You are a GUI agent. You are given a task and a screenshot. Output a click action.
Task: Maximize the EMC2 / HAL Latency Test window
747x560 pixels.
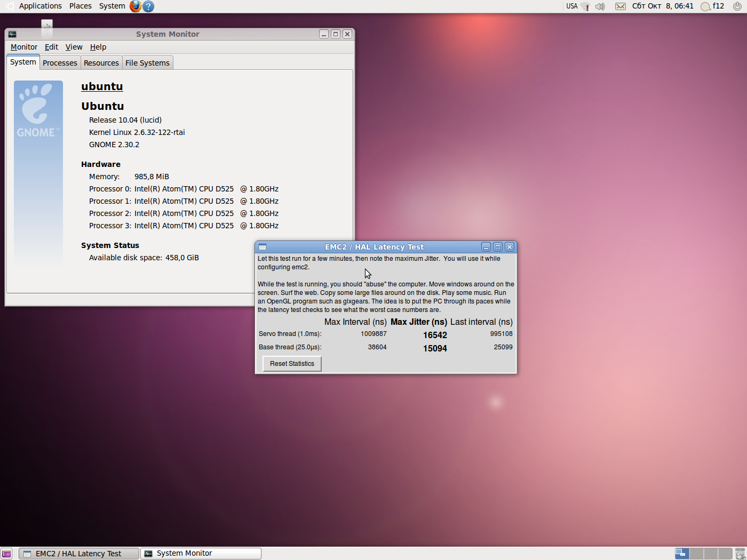coord(498,247)
